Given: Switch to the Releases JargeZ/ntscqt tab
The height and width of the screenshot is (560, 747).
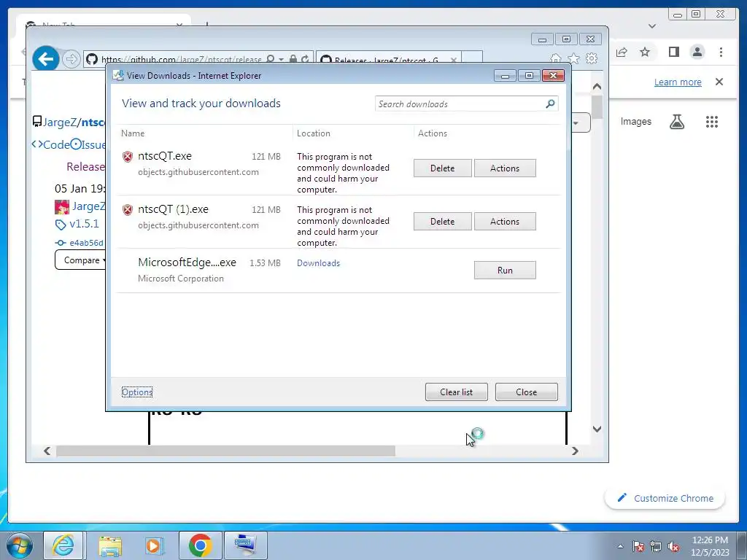Looking at the screenshot, I should point(386,60).
